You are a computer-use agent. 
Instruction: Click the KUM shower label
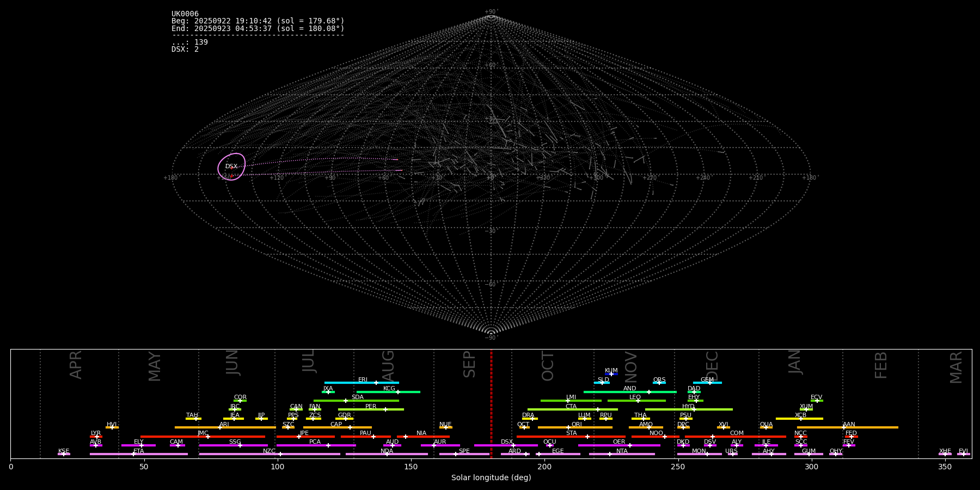click(x=611, y=371)
